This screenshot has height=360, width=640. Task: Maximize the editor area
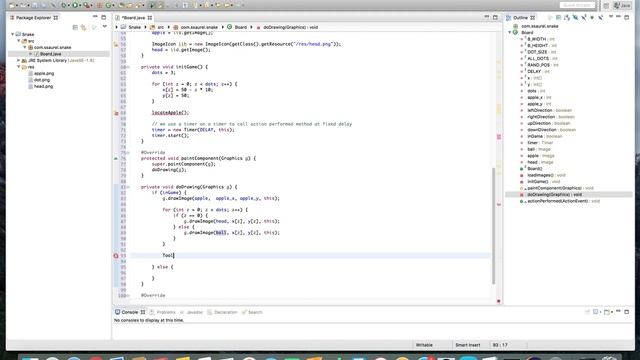495,17
